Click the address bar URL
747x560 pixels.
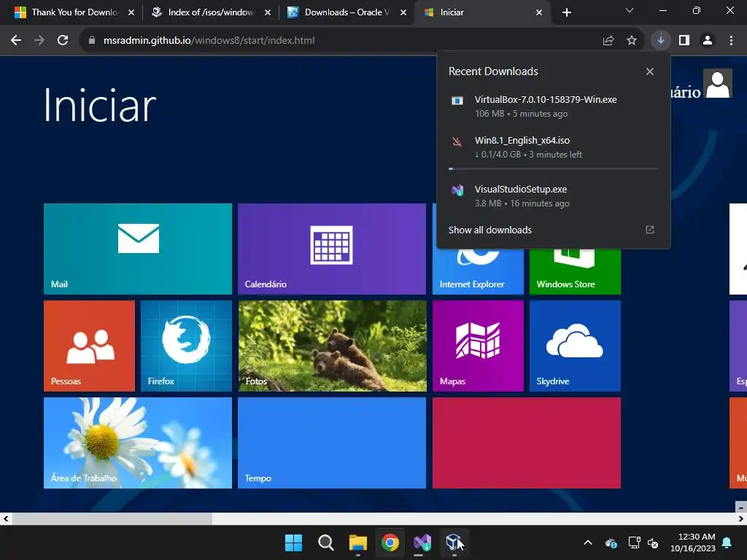[209, 41]
